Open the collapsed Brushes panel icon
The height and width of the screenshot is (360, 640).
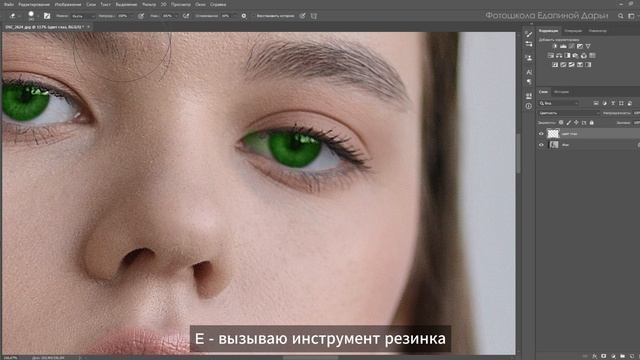coord(529,44)
